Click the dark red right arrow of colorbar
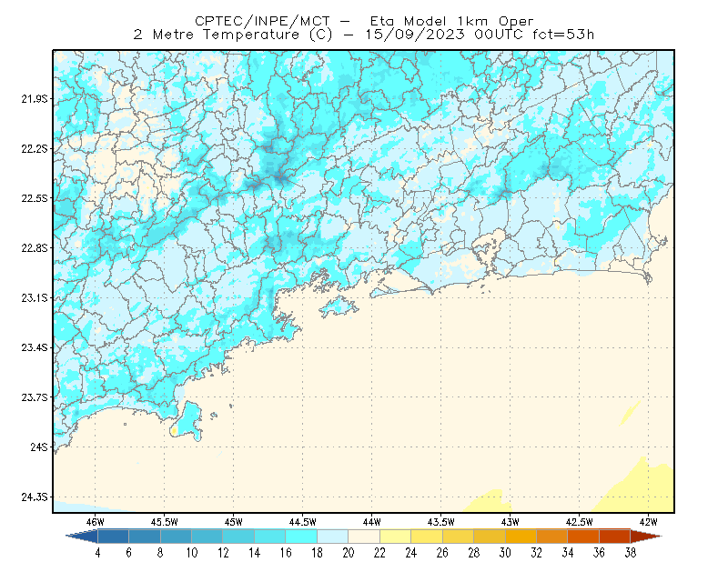728x562 pixels. [x=645, y=537]
